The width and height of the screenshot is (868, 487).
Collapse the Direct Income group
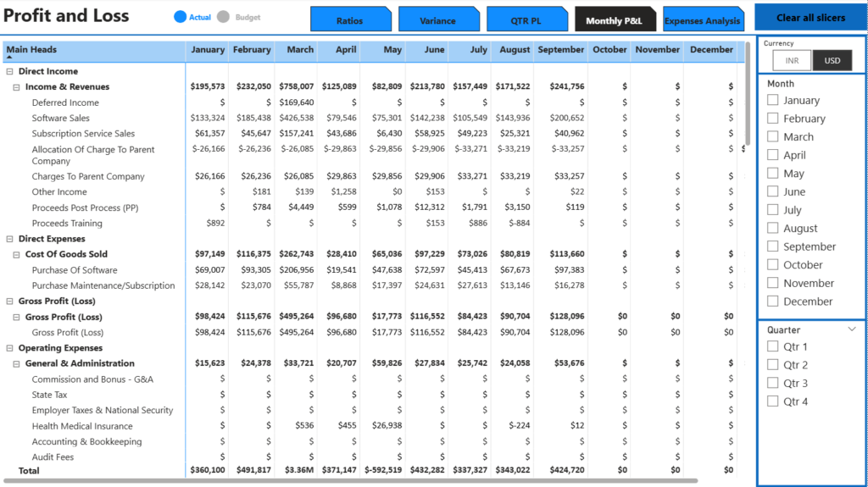click(9, 72)
